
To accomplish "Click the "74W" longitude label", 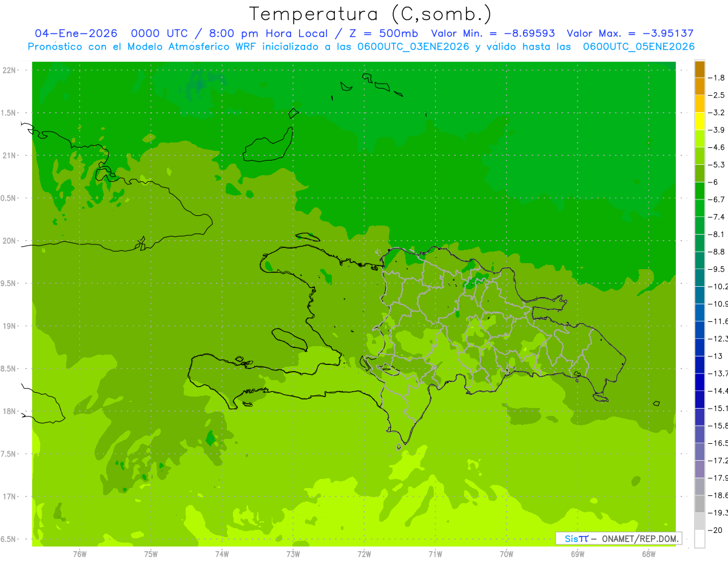I will 222,554.
